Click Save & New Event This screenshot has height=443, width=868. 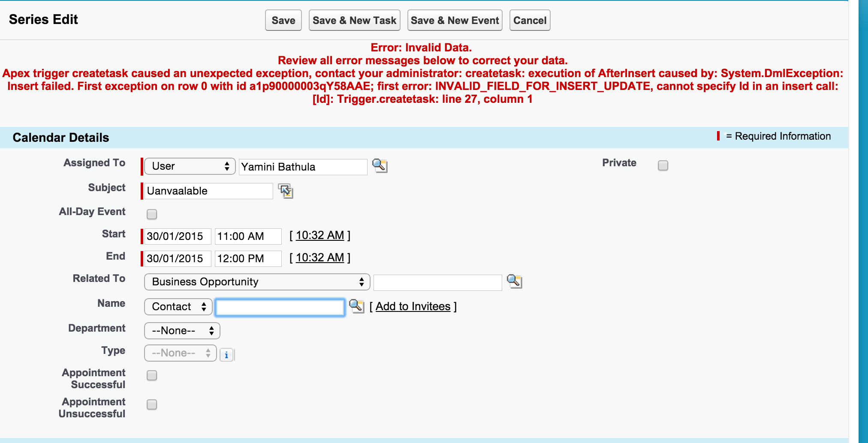[455, 21]
